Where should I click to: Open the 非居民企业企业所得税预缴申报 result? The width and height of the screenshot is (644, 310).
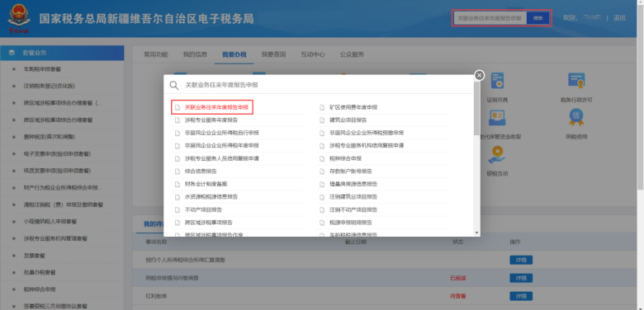coord(367,133)
